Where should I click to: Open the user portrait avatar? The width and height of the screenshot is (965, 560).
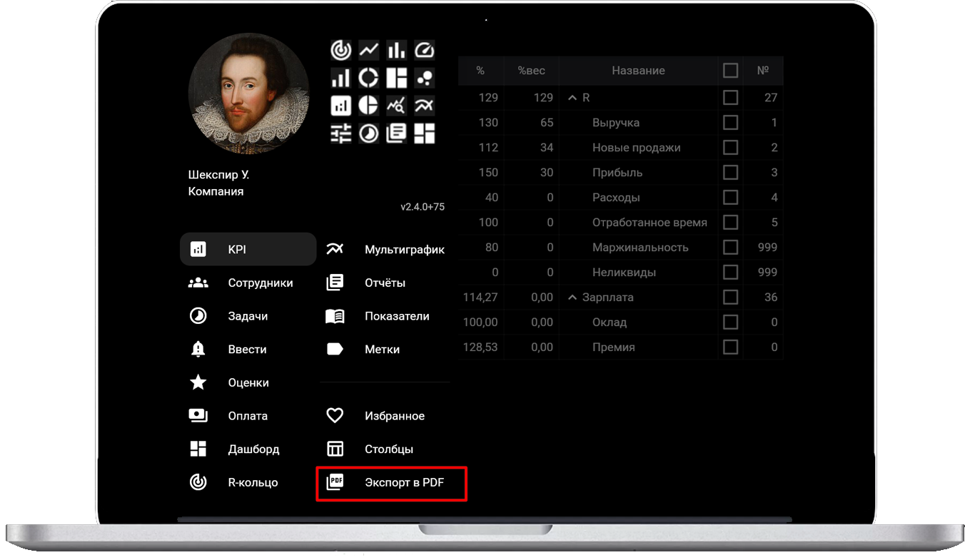tap(248, 93)
